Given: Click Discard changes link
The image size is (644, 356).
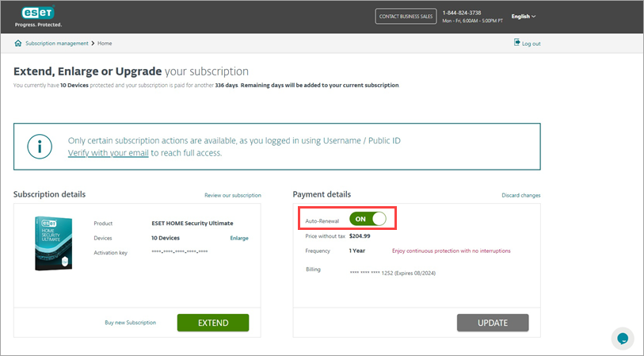Looking at the screenshot, I should click(520, 195).
